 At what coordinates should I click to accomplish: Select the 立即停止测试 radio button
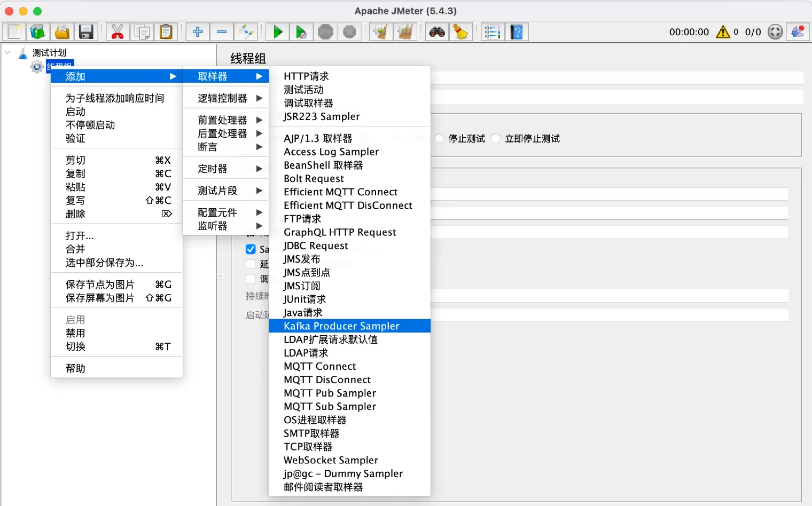(496, 139)
